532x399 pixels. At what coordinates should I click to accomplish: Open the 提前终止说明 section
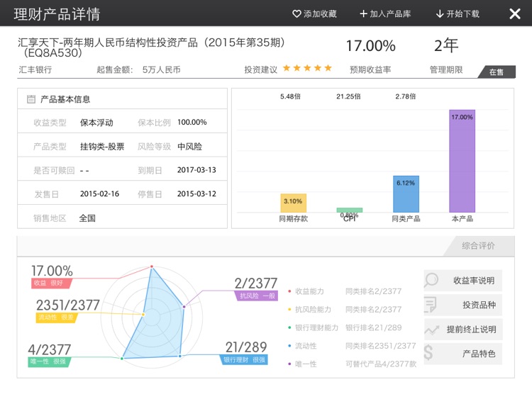click(462, 330)
